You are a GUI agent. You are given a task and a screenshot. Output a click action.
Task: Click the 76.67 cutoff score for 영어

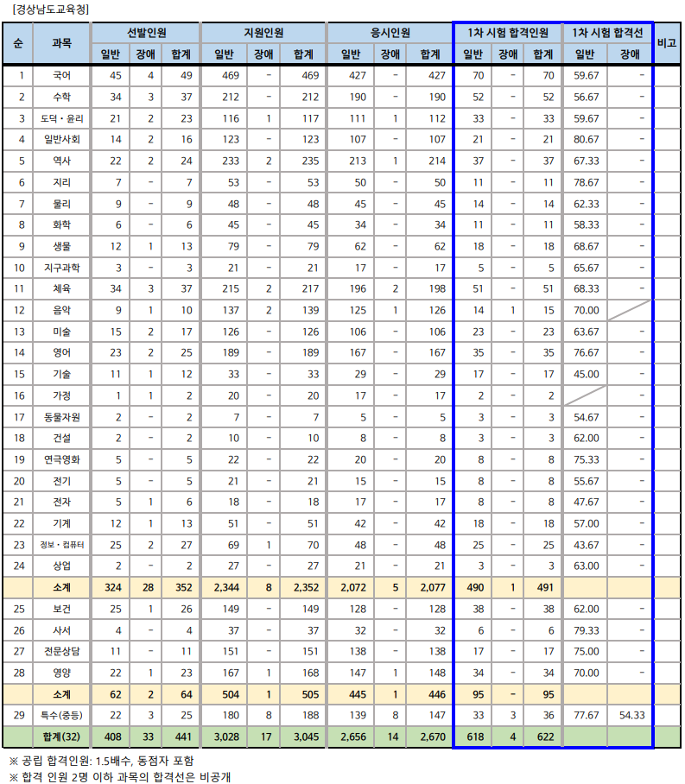(586, 353)
